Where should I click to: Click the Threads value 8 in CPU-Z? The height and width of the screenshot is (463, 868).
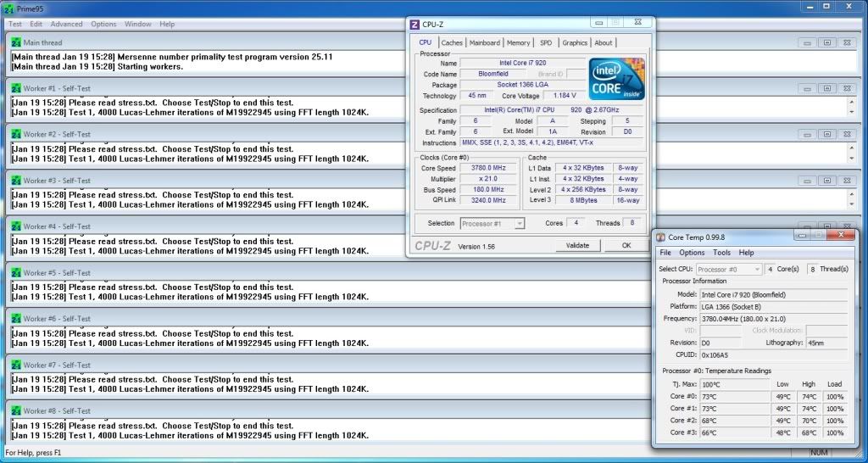pos(632,223)
